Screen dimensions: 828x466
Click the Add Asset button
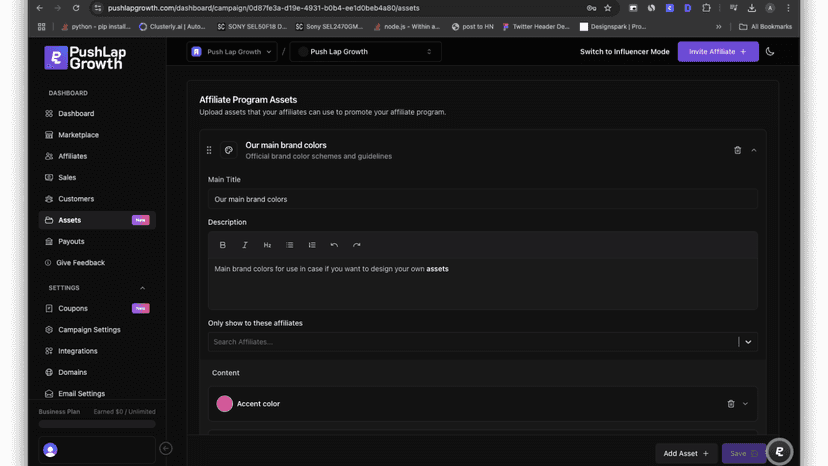tap(686, 453)
